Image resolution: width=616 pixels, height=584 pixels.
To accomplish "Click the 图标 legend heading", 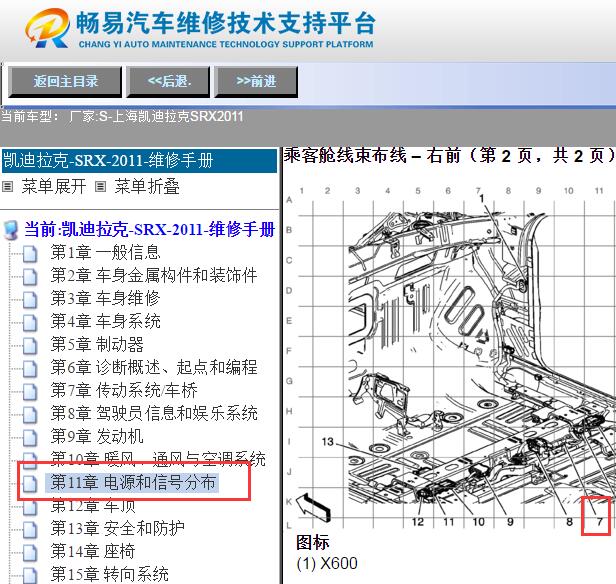I will pyautogui.click(x=312, y=542).
